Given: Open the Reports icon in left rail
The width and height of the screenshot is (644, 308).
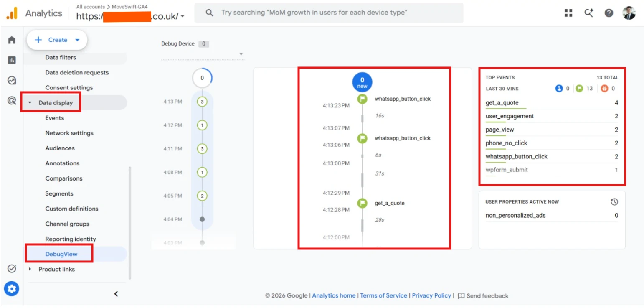Looking at the screenshot, I should (12, 60).
